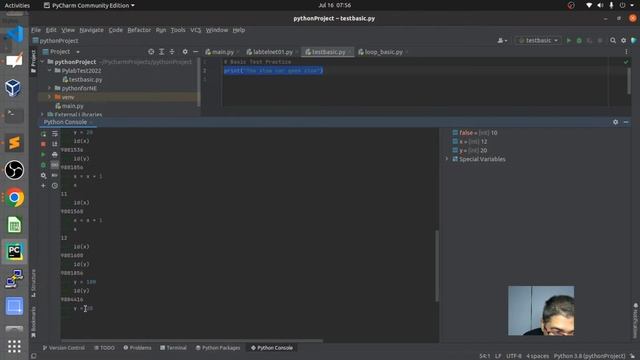Open Python Console panel settings gear
This screenshot has height=360, width=640.
point(616,122)
